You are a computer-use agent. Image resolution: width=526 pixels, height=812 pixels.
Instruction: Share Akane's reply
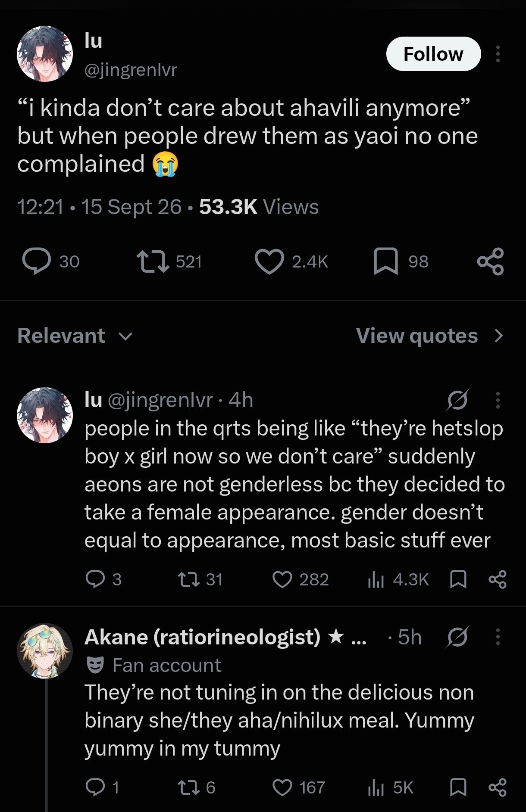(x=498, y=787)
